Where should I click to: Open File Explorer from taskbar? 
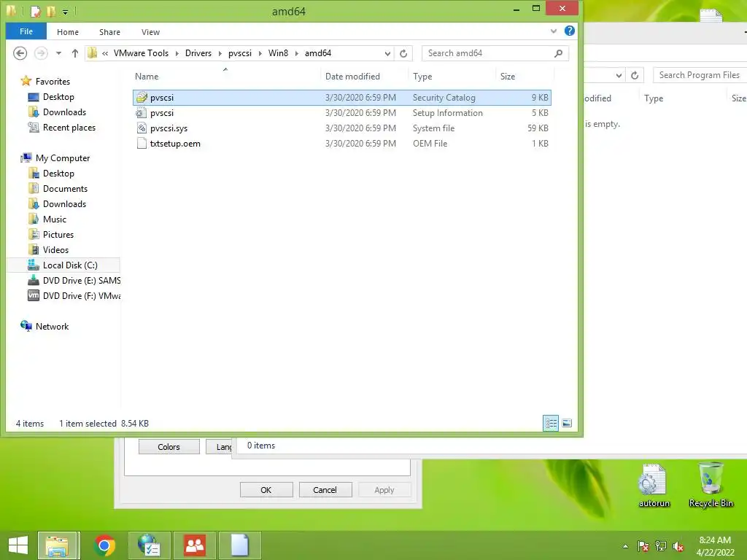[57, 545]
